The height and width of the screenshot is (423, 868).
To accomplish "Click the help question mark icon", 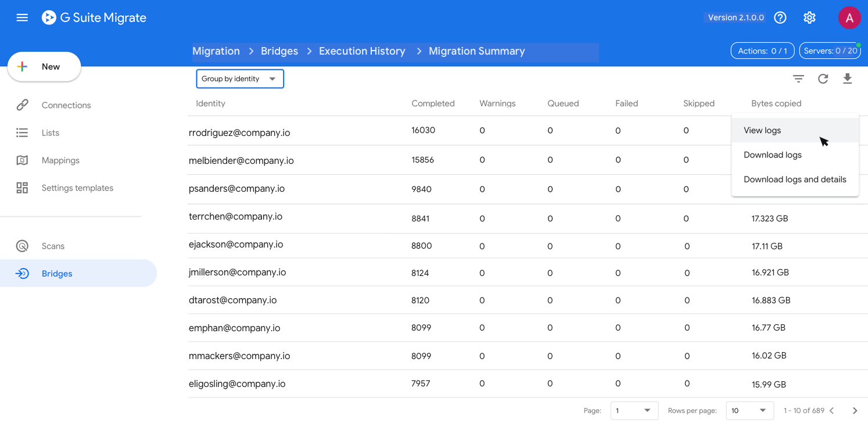I will coord(780,17).
